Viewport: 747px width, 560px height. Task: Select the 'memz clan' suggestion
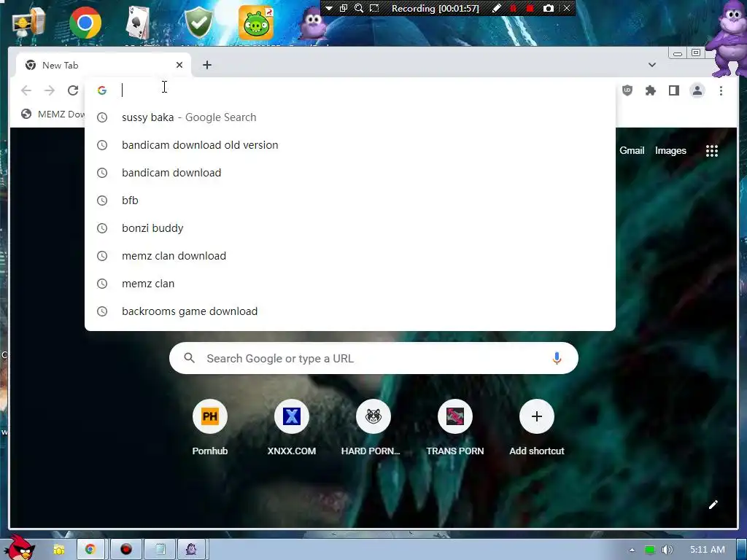[x=349, y=284]
